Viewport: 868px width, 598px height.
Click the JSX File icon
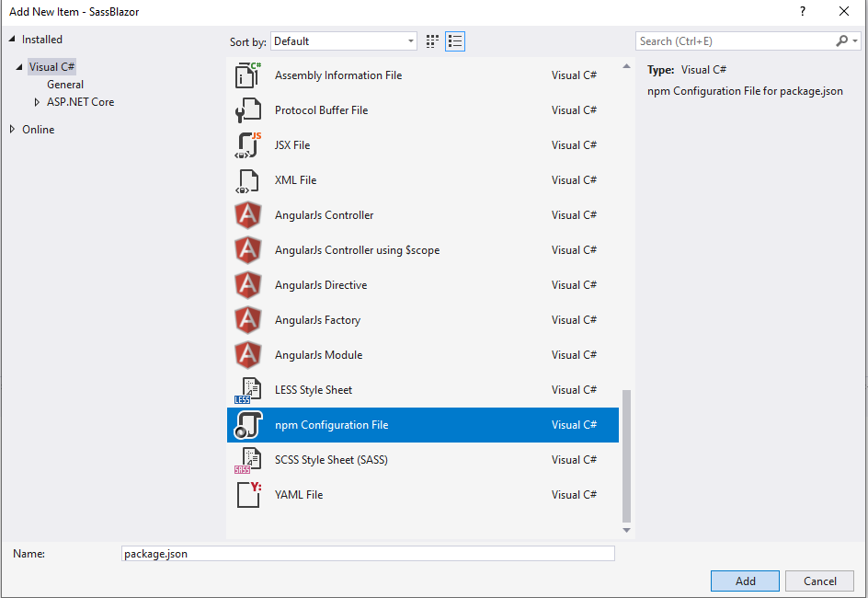[x=247, y=145]
